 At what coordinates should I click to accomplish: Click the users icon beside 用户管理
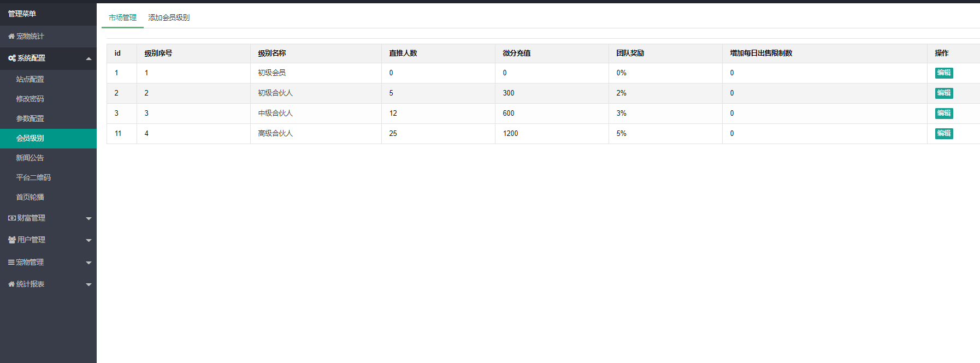[x=12, y=240]
